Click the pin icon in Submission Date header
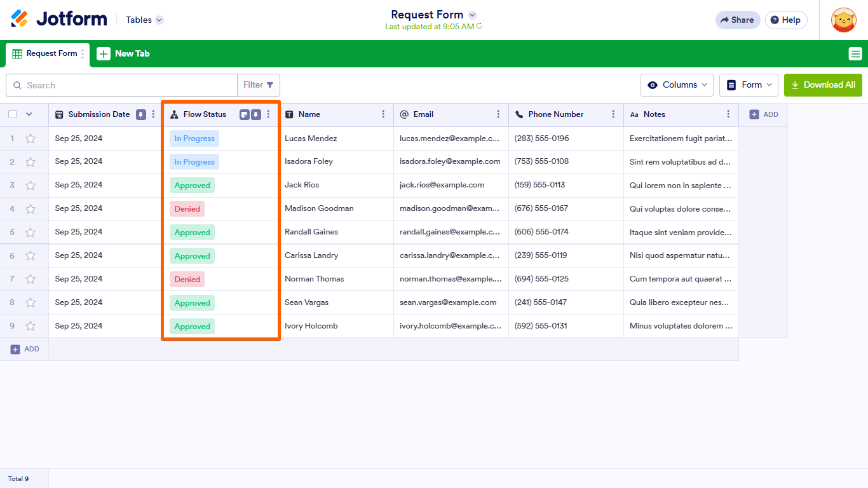868x488 pixels. pos(141,114)
